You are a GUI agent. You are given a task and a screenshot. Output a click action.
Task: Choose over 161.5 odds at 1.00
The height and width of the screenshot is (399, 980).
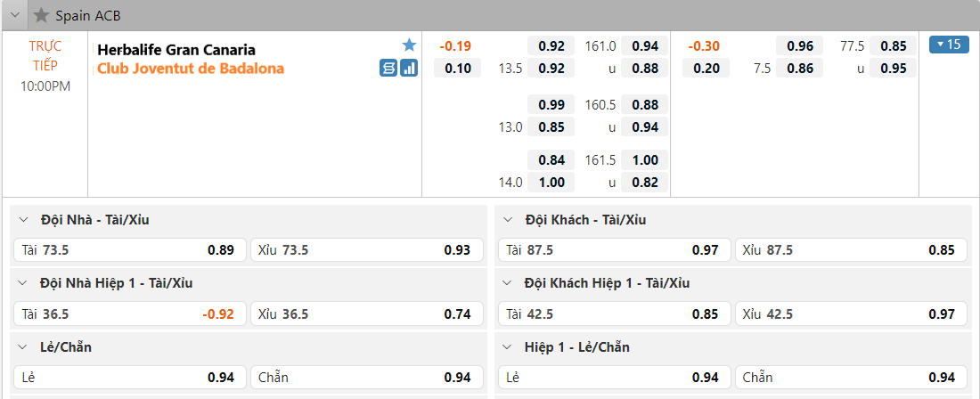pos(644,160)
